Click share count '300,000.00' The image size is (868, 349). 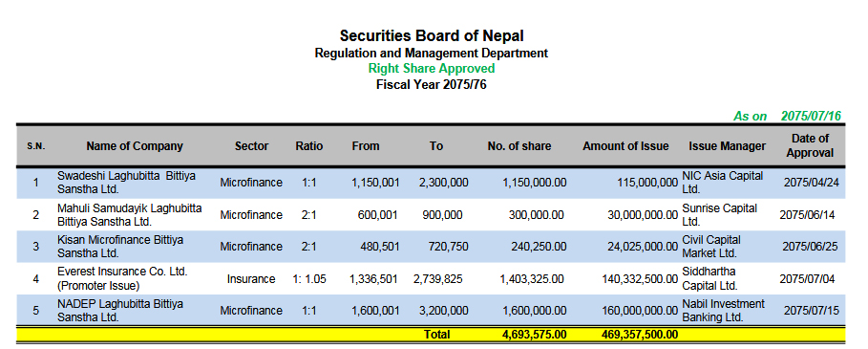537,215
